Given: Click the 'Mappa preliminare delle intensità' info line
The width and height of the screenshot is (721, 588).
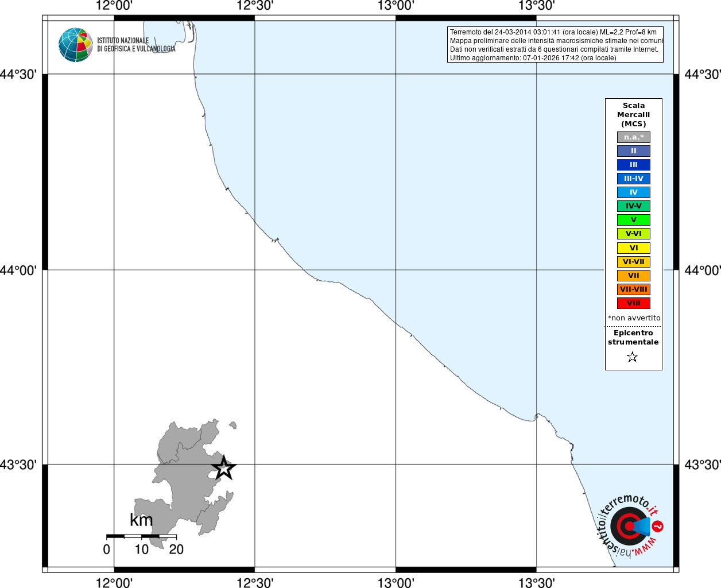Looking at the screenshot, I should [x=557, y=41].
